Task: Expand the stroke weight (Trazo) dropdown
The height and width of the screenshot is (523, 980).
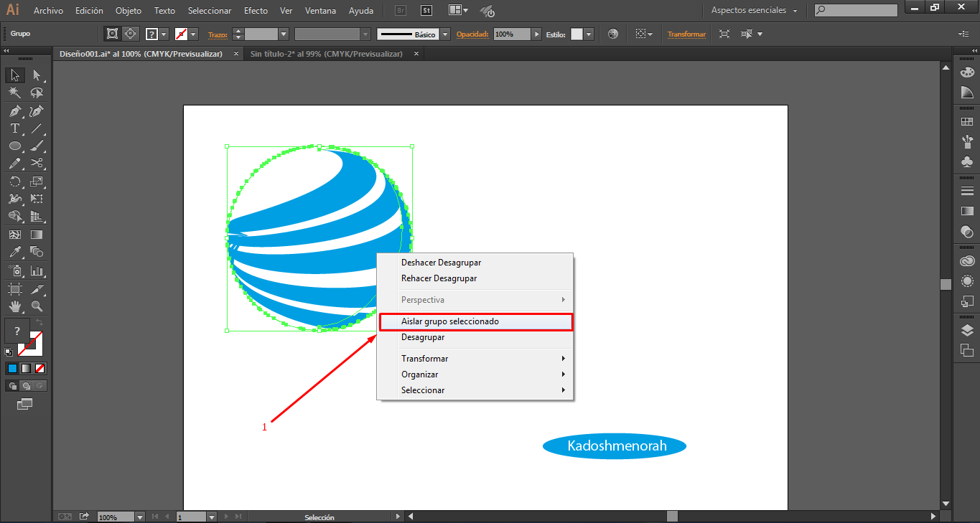Action: 283,34
